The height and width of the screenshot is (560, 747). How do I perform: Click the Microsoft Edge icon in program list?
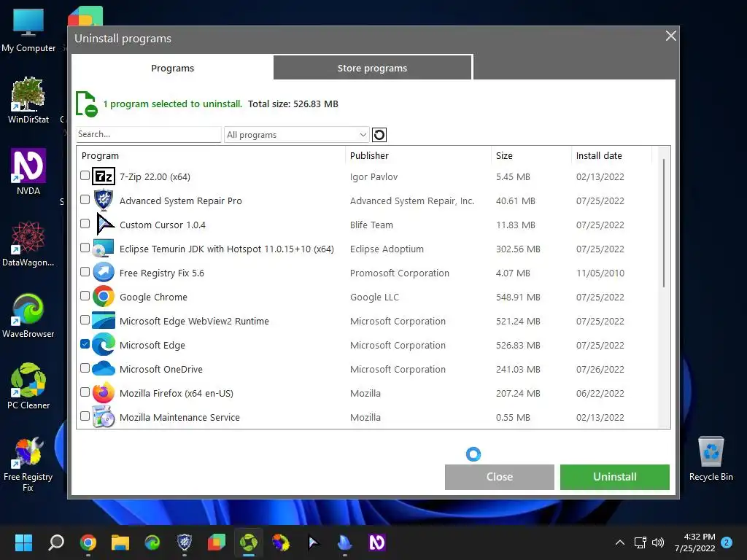(x=104, y=345)
